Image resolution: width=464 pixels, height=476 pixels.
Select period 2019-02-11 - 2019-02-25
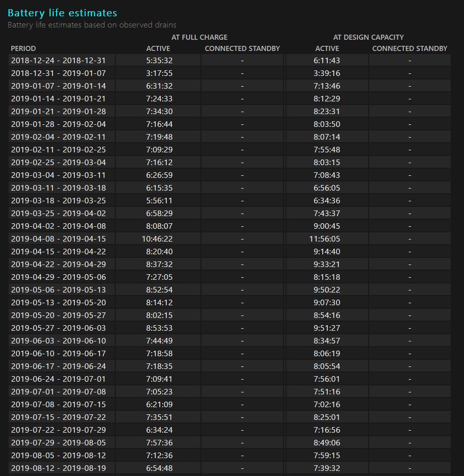58,150
